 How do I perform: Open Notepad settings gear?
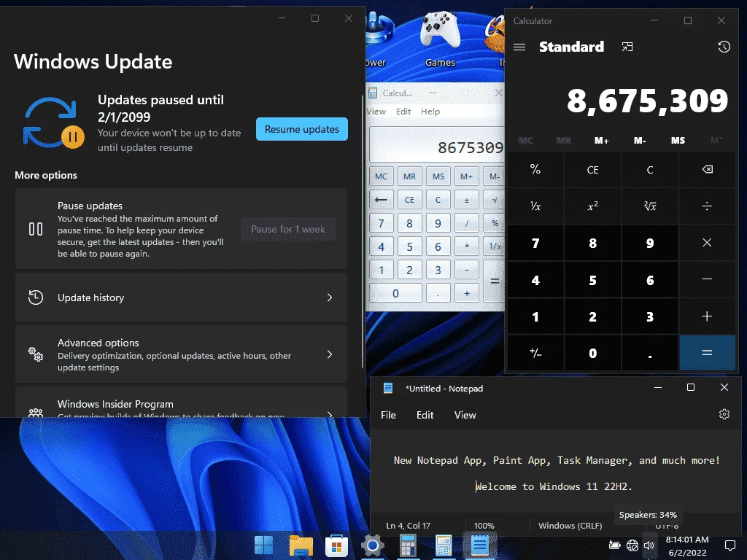point(724,414)
